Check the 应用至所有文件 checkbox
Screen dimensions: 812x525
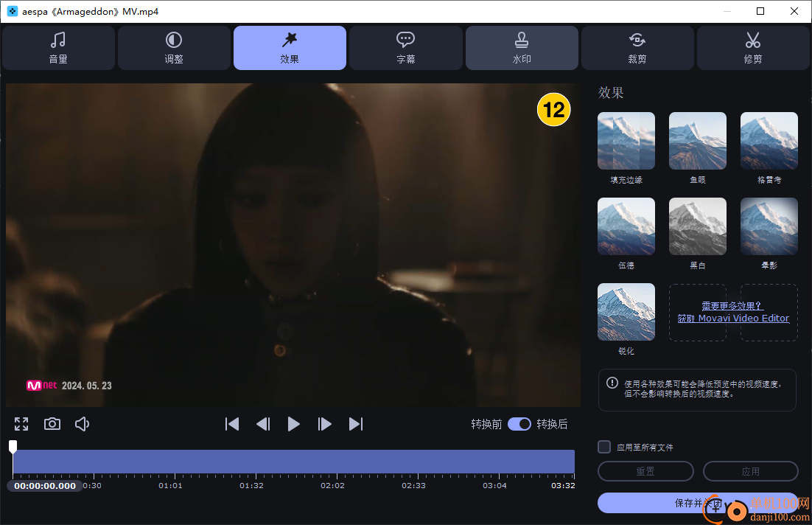pos(604,447)
